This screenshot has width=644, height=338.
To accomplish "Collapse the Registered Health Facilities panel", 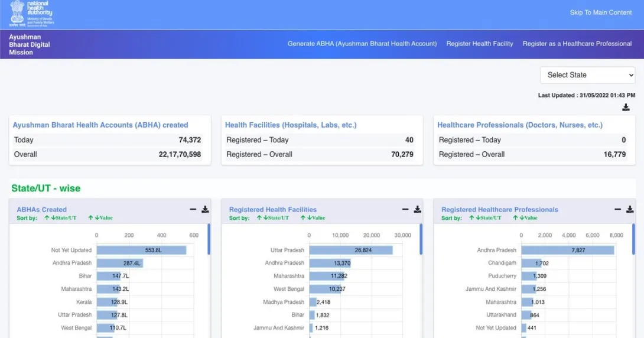I will pyautogui.click(x=405, y=209).
